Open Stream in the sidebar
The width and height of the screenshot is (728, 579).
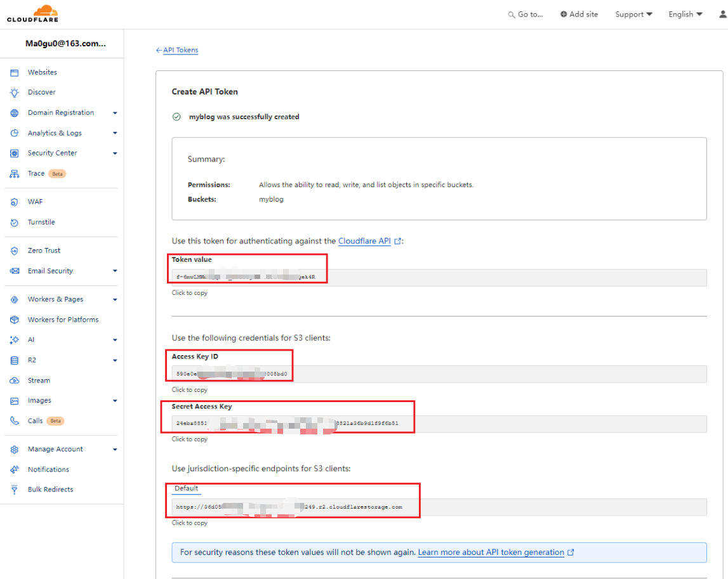tap(39, 381)
